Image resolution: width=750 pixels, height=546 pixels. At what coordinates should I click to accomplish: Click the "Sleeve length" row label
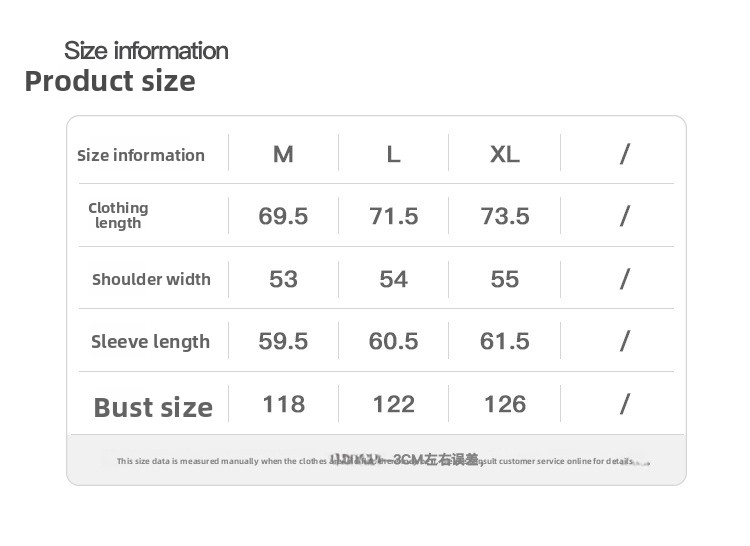pyautogui.click(x=150, y=342)
